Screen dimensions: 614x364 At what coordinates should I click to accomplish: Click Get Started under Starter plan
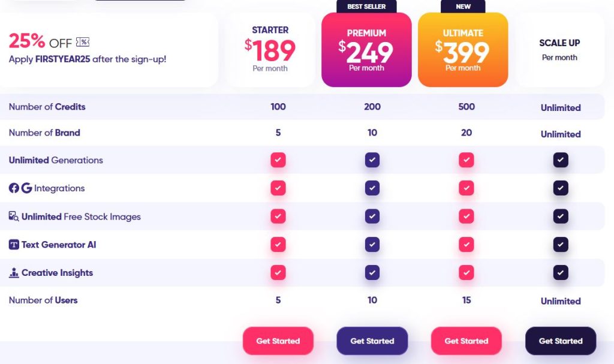pyautogui.click(x=278, y=341)
